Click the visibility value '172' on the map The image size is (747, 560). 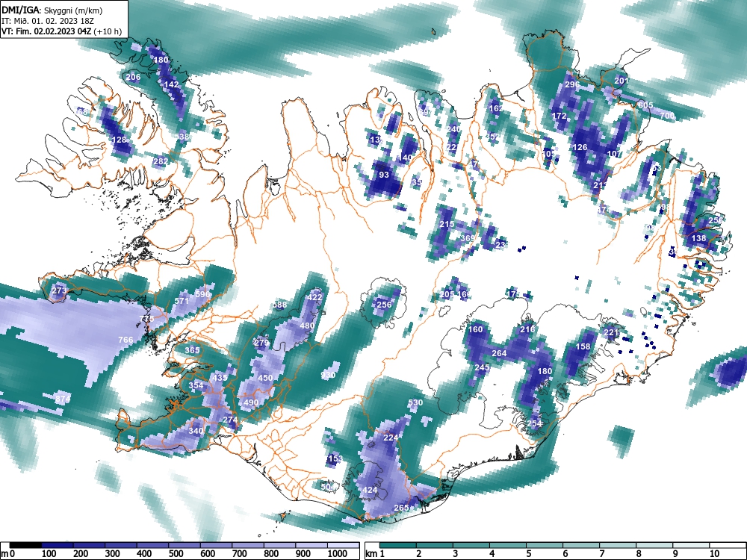(x=560, y=116)
